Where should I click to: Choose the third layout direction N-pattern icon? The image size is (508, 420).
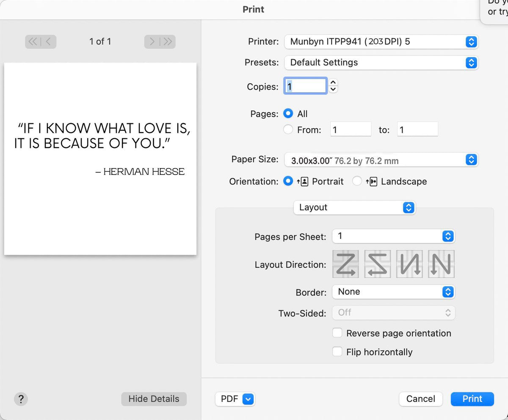coord(409,264)
